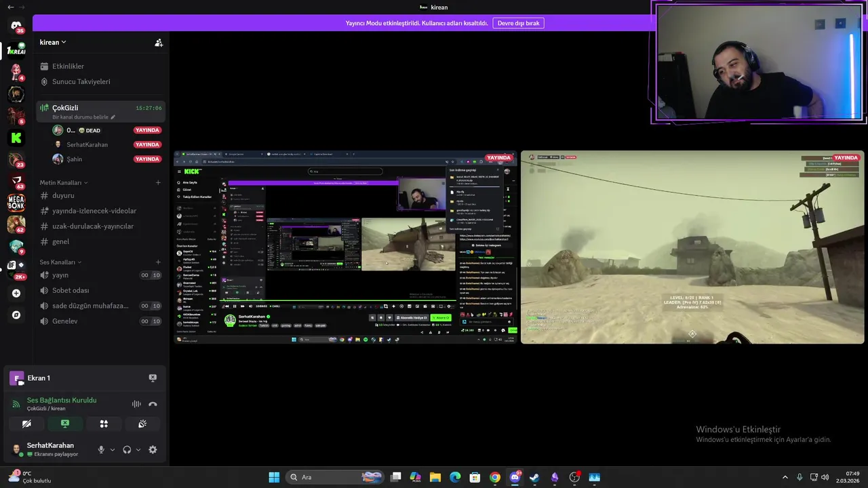Viewport: 868px width, 488px height.
Task: Open the webcam overlay thumbnail
Action: [758, 62]
